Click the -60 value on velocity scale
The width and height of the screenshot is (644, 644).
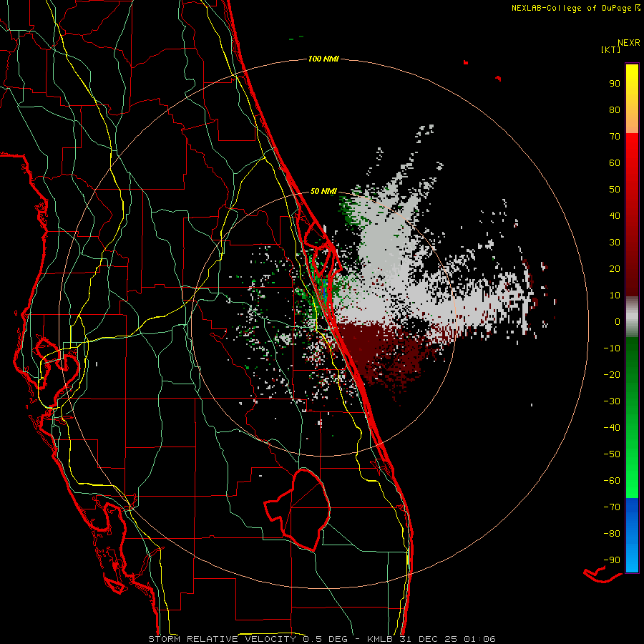612,481
